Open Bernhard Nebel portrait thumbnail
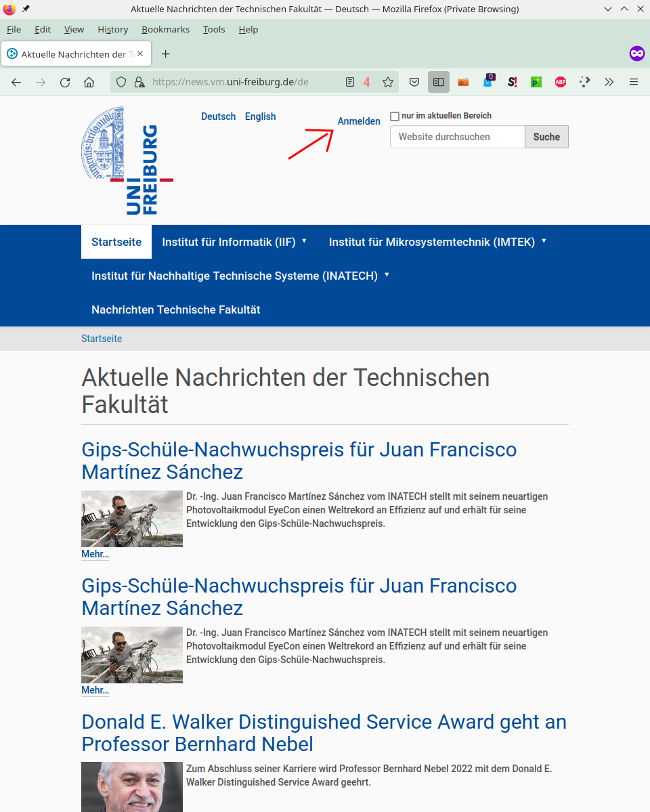The image size is (650, 812). (132, 787)
